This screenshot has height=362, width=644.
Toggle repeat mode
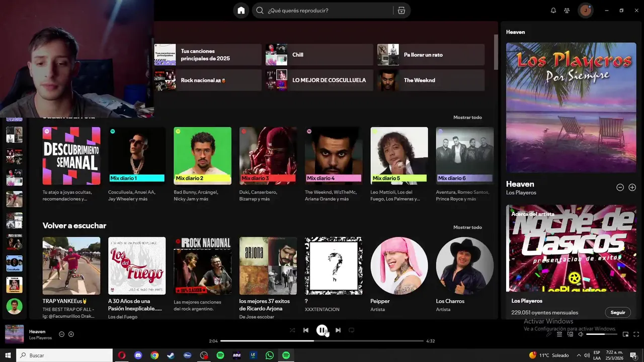pyautogui.click(x=352, y=330)
